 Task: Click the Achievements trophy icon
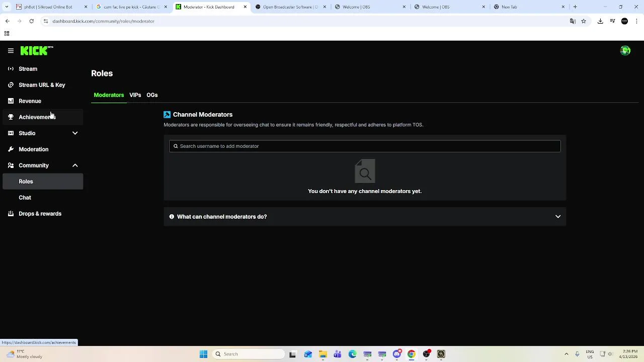(11, 117)
